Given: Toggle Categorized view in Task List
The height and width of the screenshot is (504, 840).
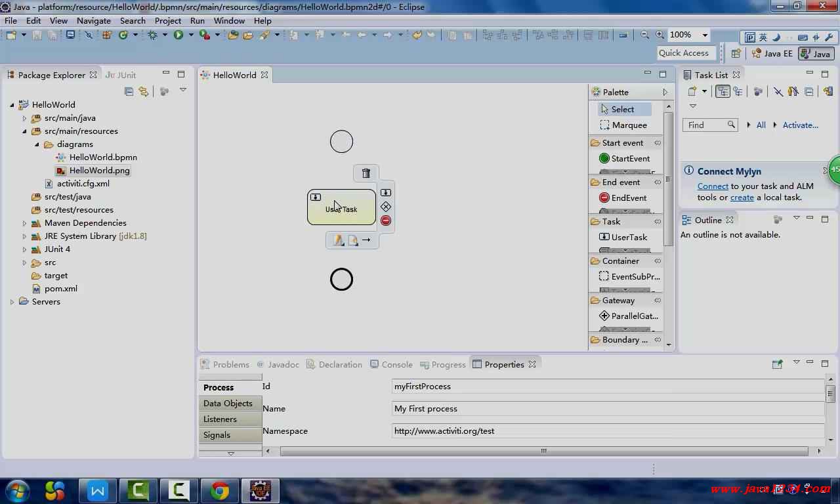Looking at the screenshot, I should point(723,91).
